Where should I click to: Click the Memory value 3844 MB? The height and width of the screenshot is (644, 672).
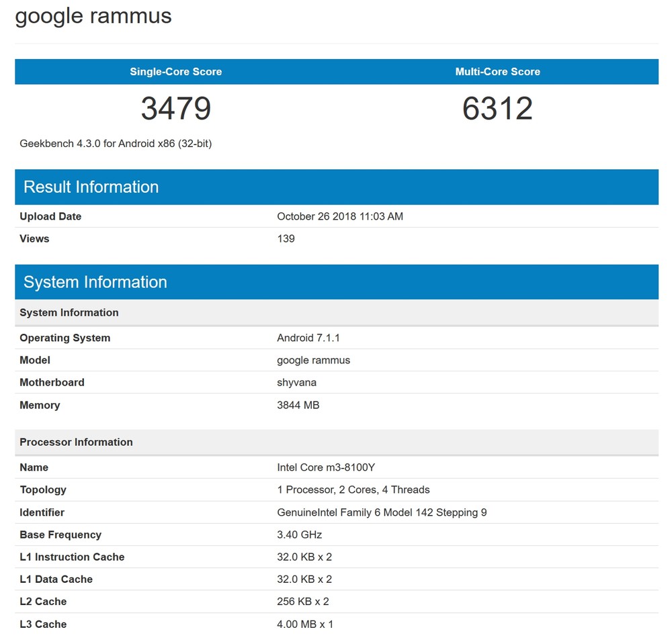298,405
